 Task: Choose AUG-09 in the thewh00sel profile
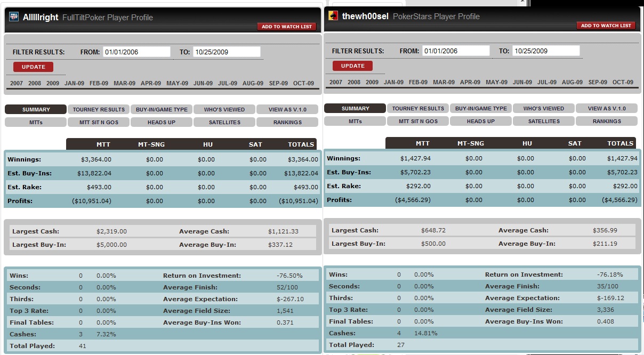[x=572, y=82]
